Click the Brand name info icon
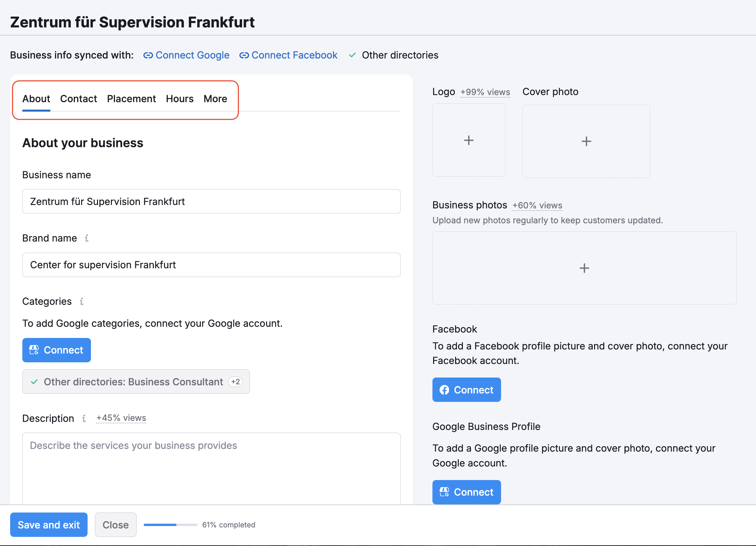Image resolution: width=756 pixels, height=546 pixels. [x=87, y=238]
